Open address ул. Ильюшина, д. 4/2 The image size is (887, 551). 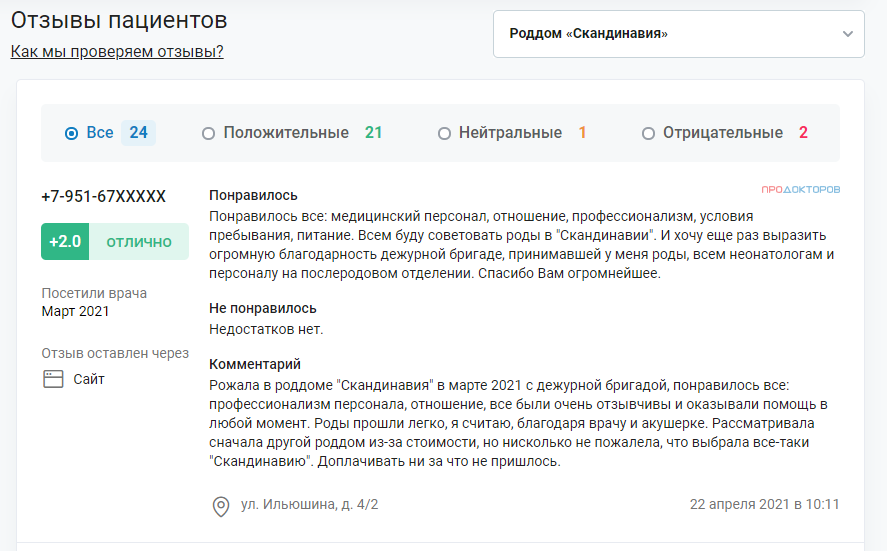pyautogui.click(x=309, y=504)
